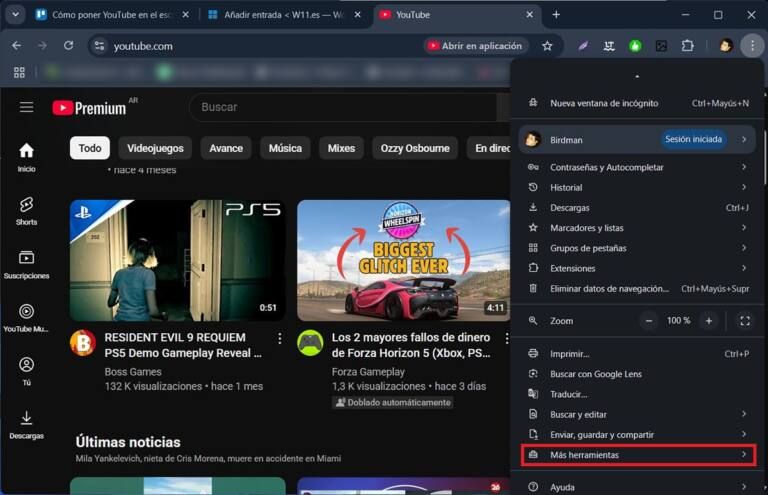The height and width of the screenshot is (495, 768).
Task: Click the browser back arrow
Action: pyautogui.click(x=17, y=46)
